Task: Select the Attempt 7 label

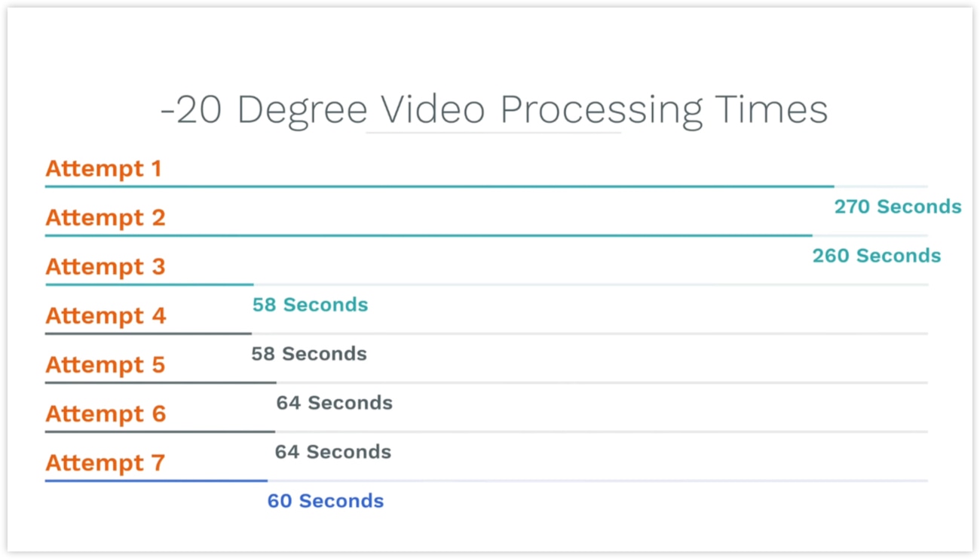Action: [x=106, y=462]
